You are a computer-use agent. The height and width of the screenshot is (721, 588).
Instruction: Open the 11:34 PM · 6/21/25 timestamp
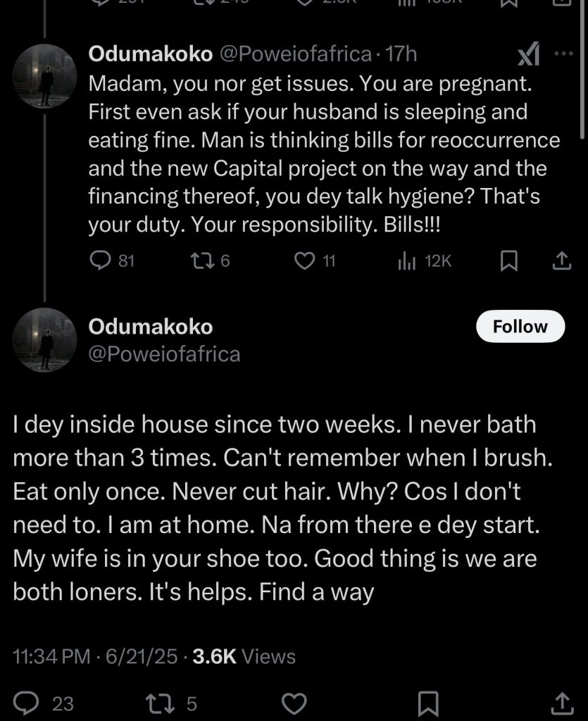click(95, 656)
